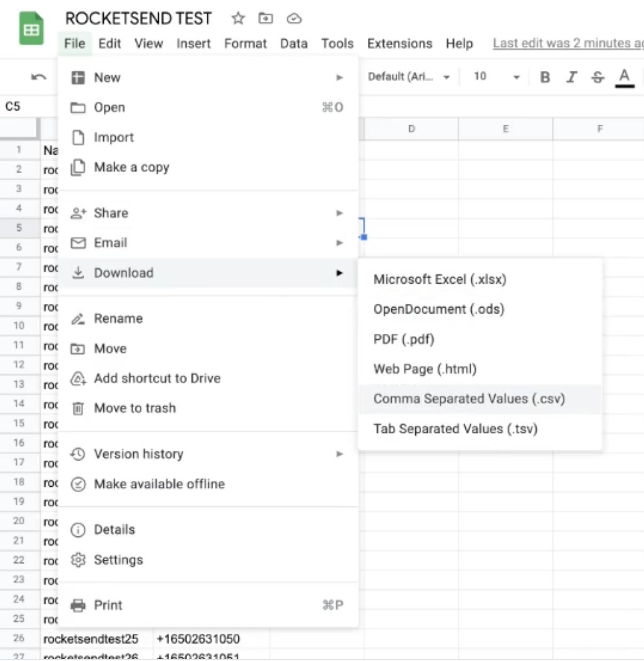Expand the Email submenu arrow
This screenshot has width=644, height=661.
[x=340, y=243]
